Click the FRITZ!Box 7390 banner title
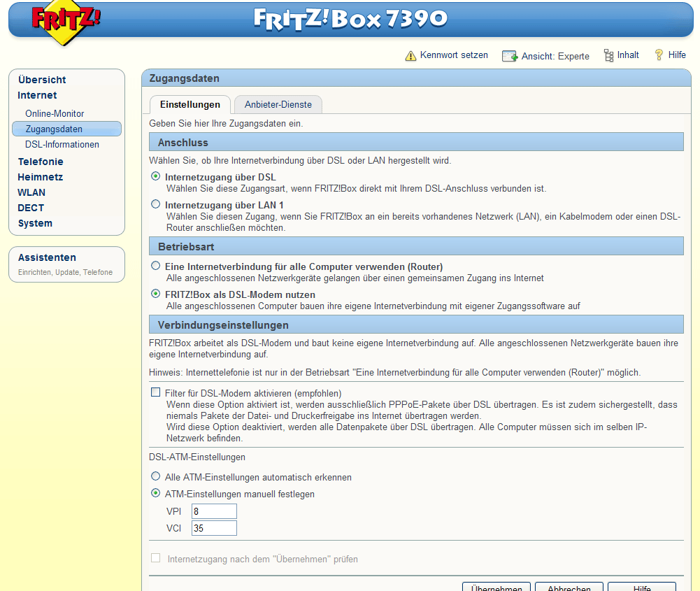The width and height of the screenshot is (700, 591). tap(350, 19)
